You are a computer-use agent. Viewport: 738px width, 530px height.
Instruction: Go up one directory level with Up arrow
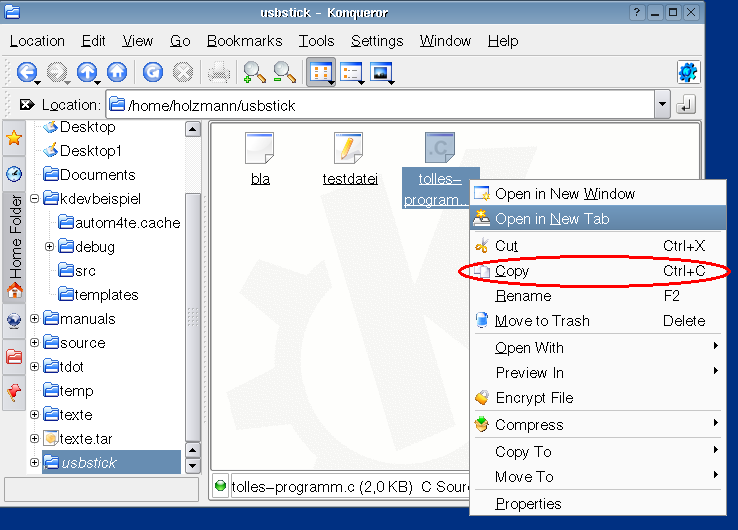(x=87, y=72)
